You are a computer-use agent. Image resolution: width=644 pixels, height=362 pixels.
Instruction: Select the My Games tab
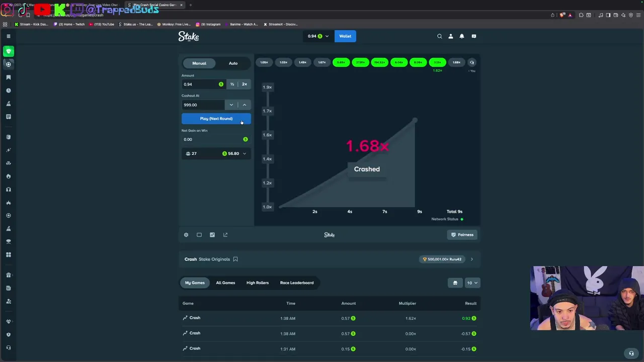click(x=195, y=283)
